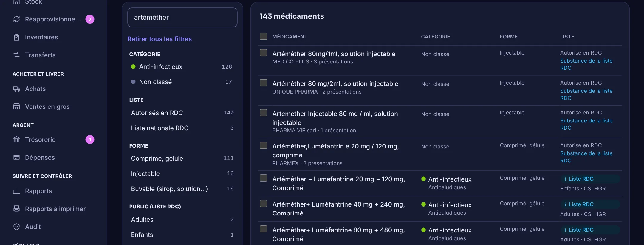Viewport: 644px width, 245px height.
Task: Click the Ventes en gros store icon
Action: [x=17, y=107]
